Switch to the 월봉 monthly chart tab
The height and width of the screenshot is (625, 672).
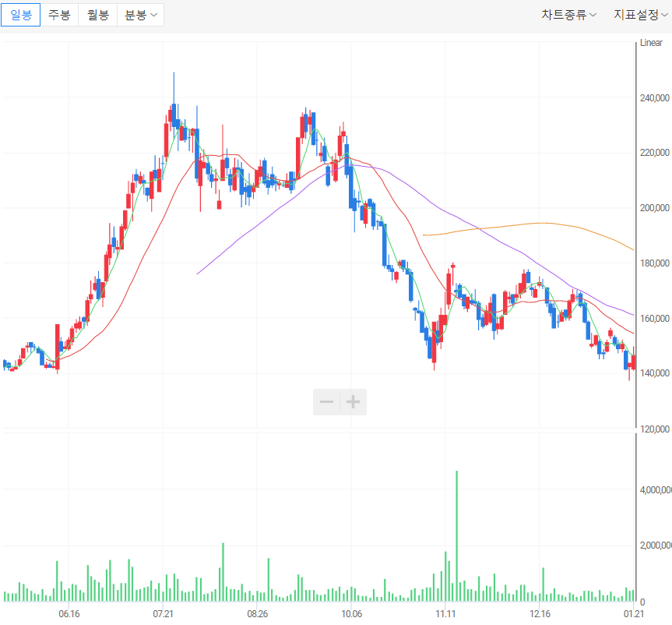pyautogui.click(x=98, y=15)
